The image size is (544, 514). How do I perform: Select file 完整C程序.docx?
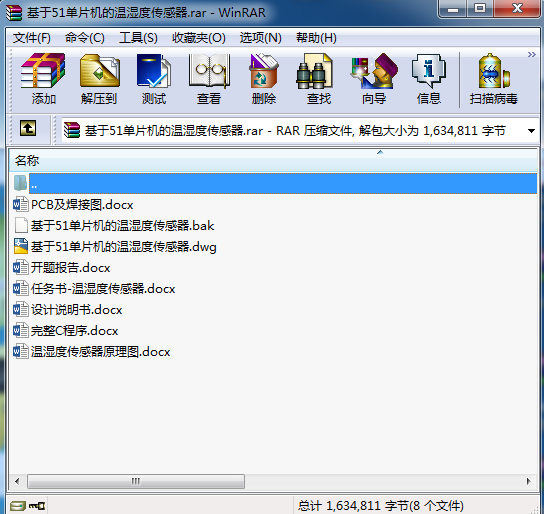75,331
